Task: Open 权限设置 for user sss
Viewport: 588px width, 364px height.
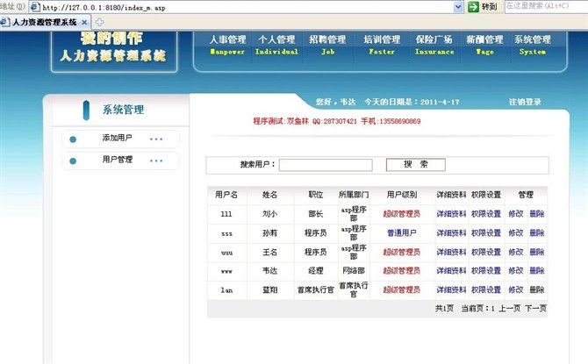Action: 485,232
